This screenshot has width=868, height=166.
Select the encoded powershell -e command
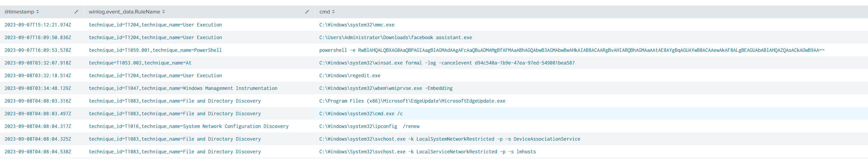(x=571, y=50)
